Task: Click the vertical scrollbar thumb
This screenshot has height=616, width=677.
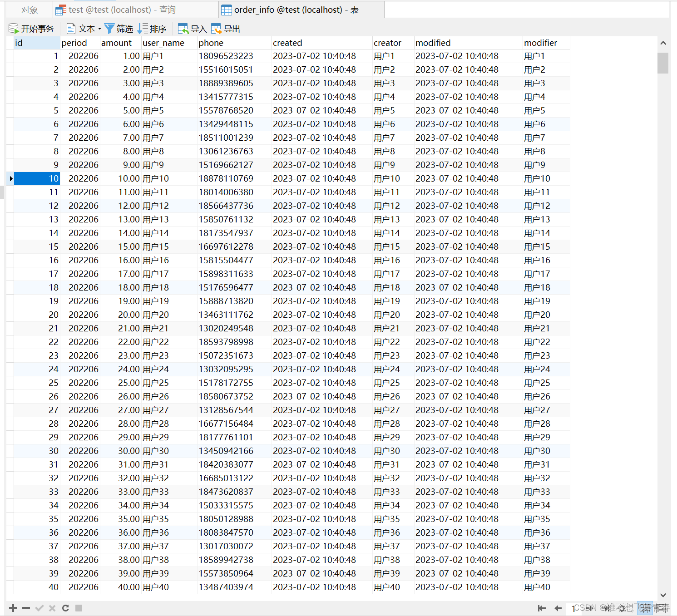Action: [x=663, y=63]
